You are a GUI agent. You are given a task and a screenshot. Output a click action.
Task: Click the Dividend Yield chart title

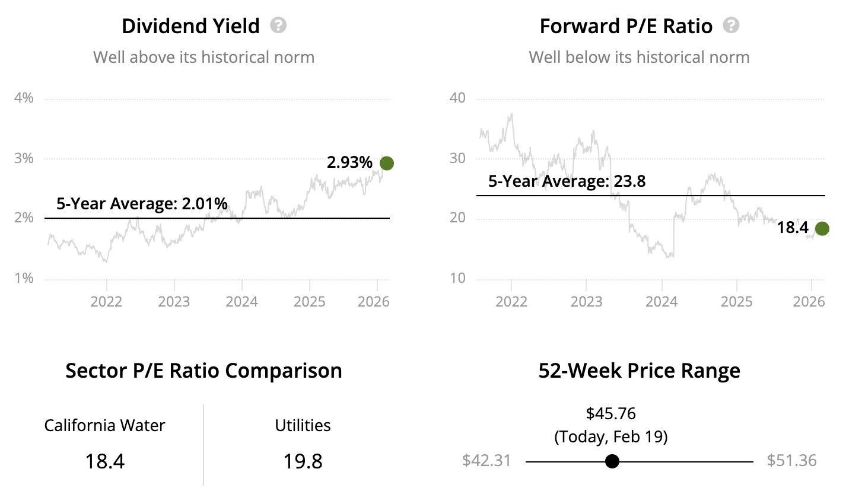(x=190, y=26)
